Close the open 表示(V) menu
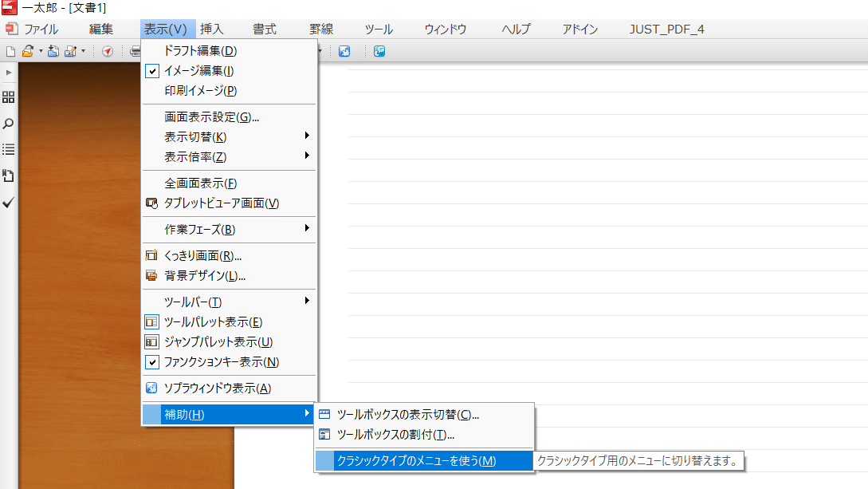The height and width of the screenshot is (489, 868). pos(167,30)
